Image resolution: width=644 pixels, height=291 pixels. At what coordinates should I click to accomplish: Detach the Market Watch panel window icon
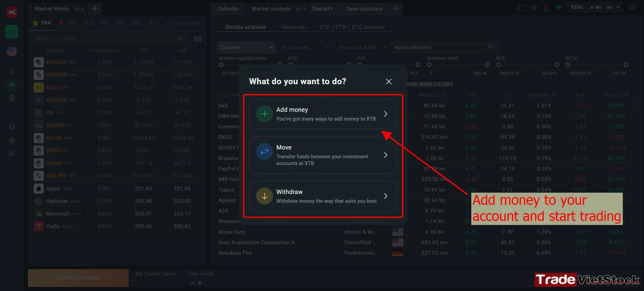(x=76, y=9)
